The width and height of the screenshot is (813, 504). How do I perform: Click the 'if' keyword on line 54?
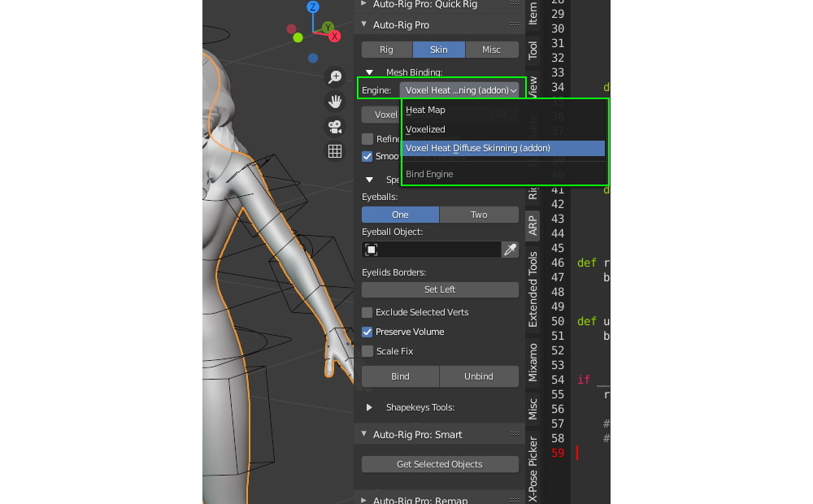(x=584, y=380)
